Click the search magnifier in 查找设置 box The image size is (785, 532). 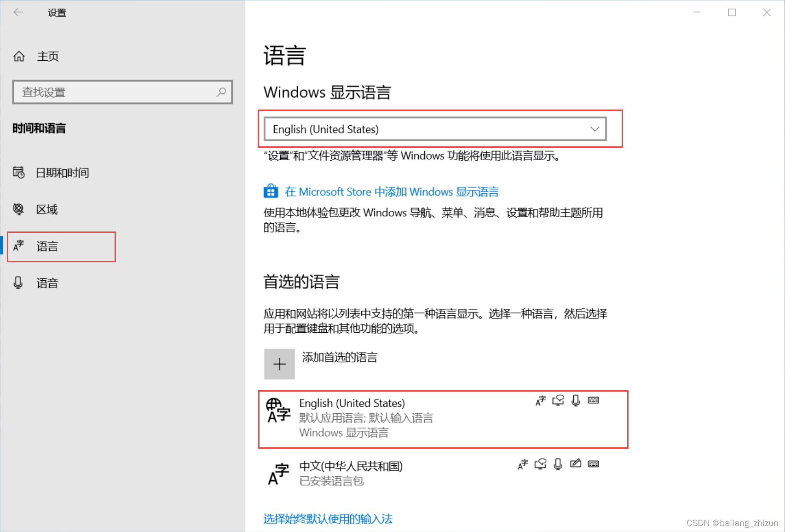pos(221,92)
